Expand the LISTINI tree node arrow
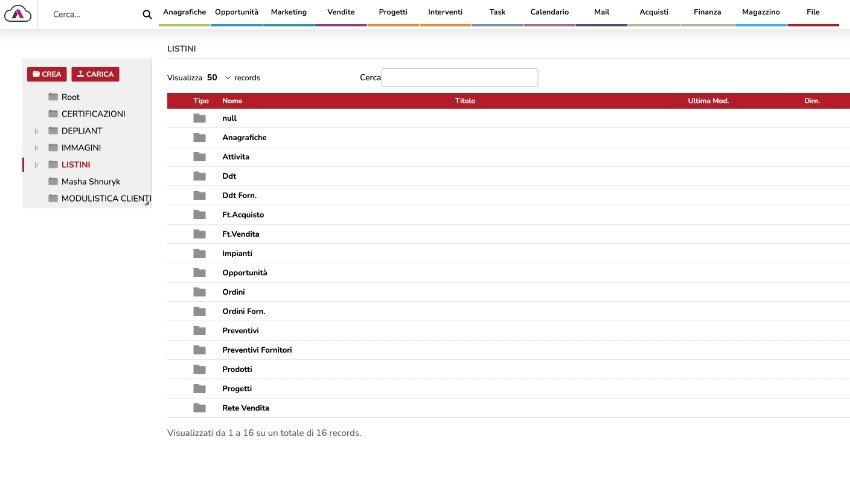The width and height of the screenshot is (850, 481). [x=37, y=165]
